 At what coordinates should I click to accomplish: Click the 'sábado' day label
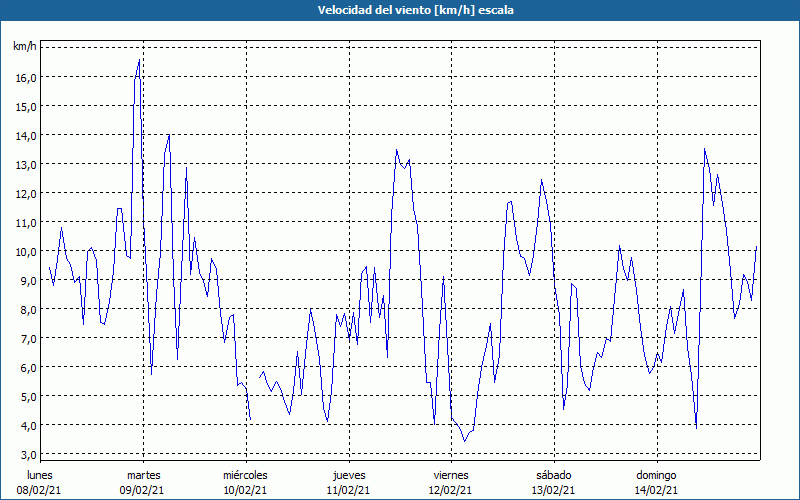click(554, 475)
